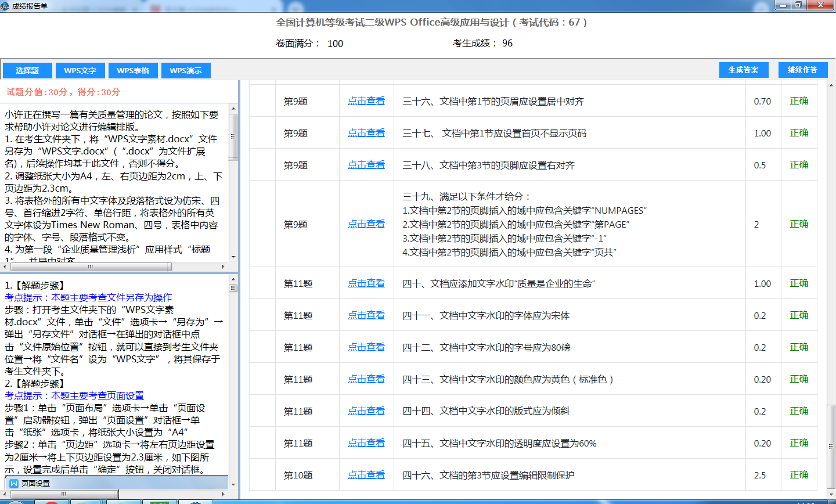Click the blue hint 考点提示：本题主要考查文件另存为操作
This screenshot has height=504, width=836.
88,297
